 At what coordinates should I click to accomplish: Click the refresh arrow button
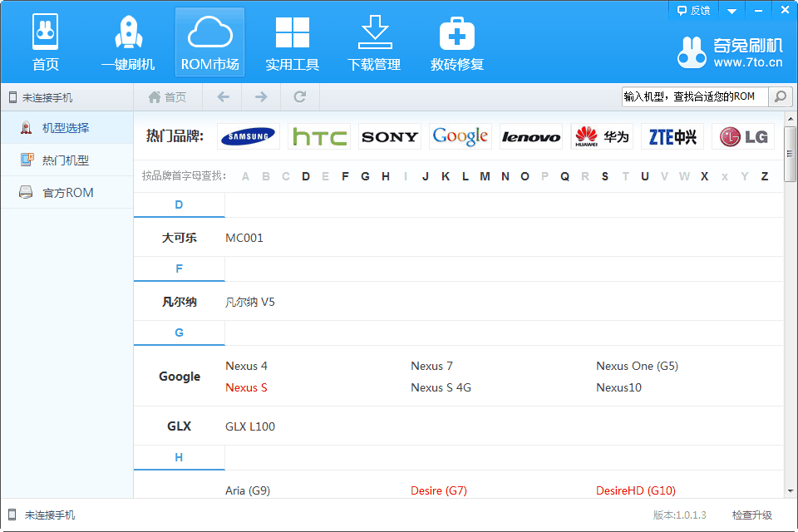pyautogui.click(x=300, y=97)
